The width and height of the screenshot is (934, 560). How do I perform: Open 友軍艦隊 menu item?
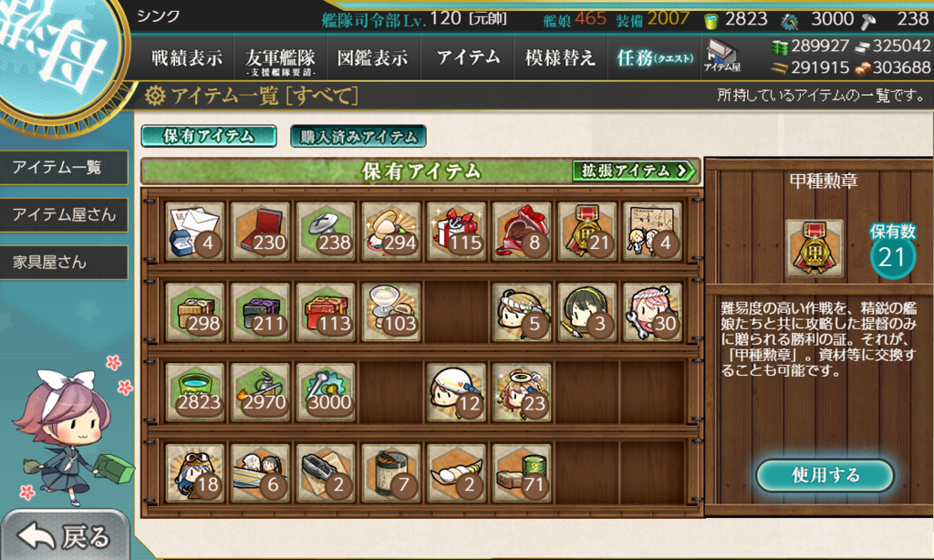tap(280, 57)
